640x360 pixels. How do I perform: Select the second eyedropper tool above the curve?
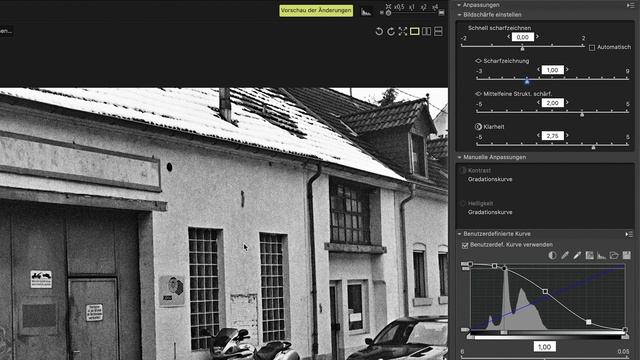coord(577,256)
